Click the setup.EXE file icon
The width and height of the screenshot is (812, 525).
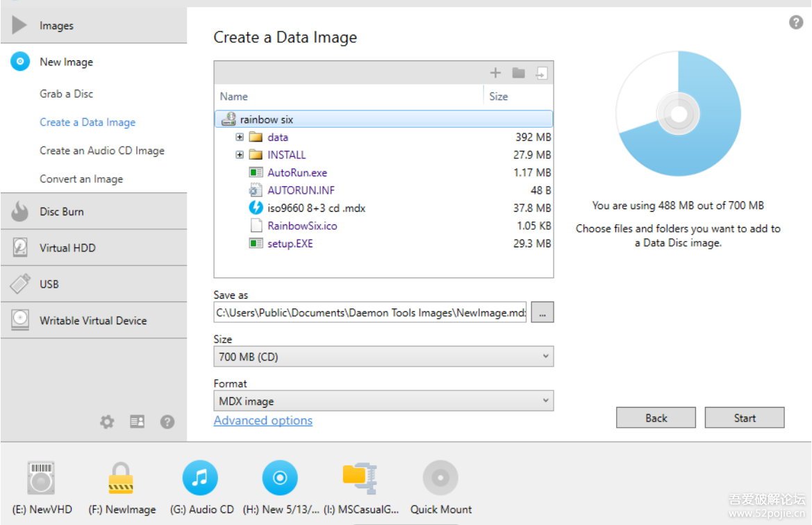(x=256, y=243)
